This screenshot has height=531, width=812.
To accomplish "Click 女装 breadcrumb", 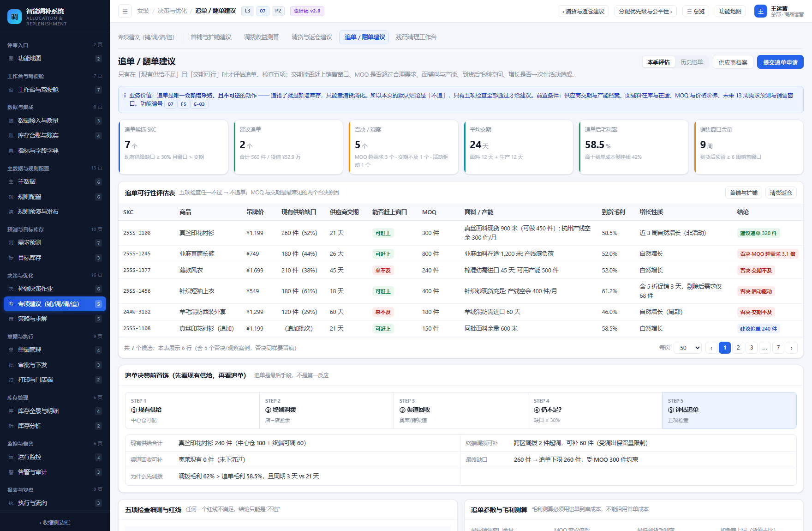I will click(143, 11).
